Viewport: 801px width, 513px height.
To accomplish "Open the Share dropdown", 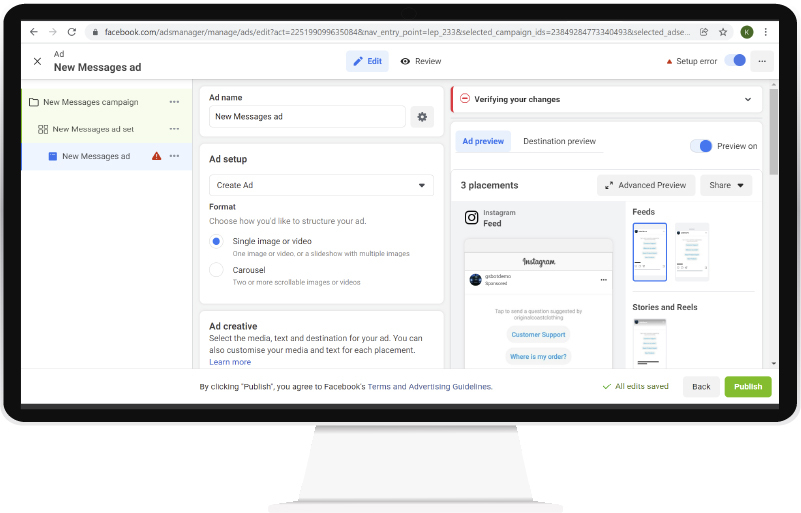I will pyautogui.click(x=726, y=185).
